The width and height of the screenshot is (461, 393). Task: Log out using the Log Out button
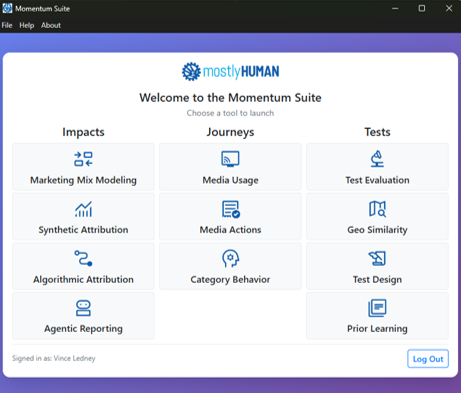point(428,359)
